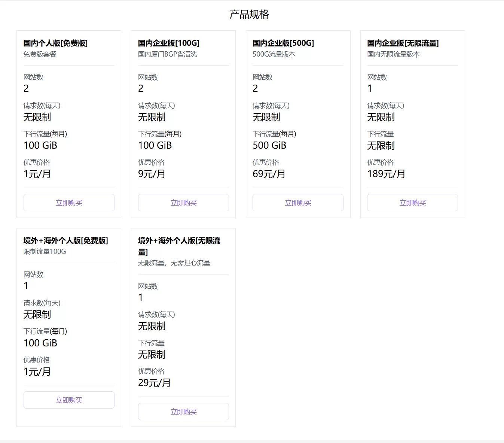Select the 500G流量版本 description
The height and width of the screenshot is (443, 504).
click(274, 54)
